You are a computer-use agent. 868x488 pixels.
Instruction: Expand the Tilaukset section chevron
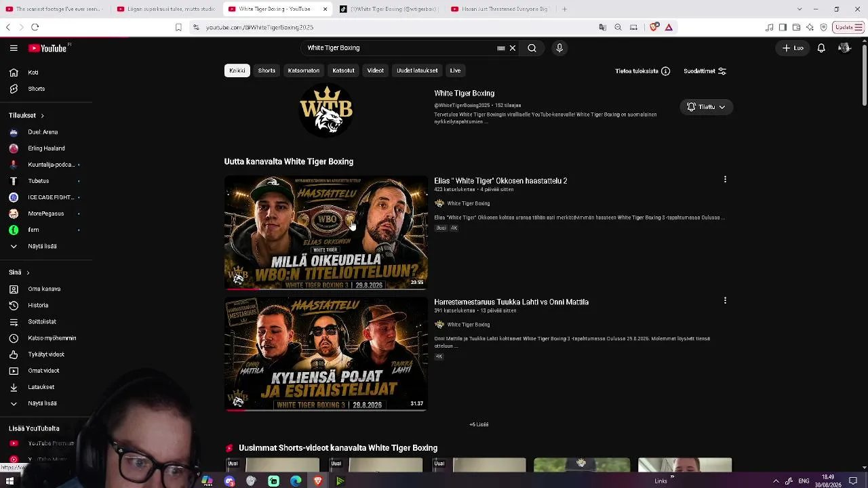42,116
